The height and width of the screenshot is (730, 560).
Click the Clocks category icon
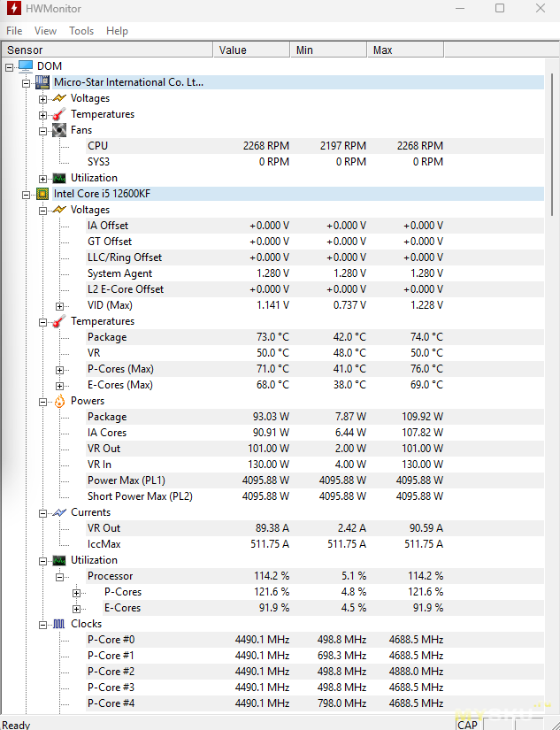59,624
